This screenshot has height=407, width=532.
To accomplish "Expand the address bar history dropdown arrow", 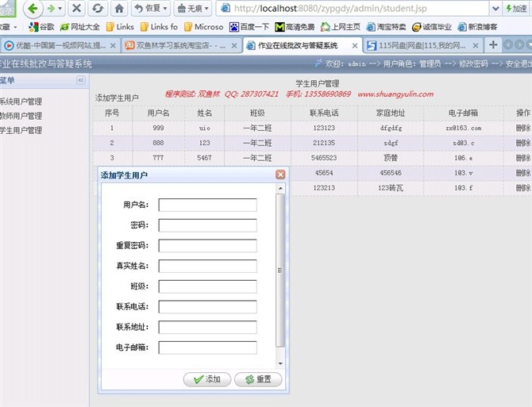I will [495, 9].
